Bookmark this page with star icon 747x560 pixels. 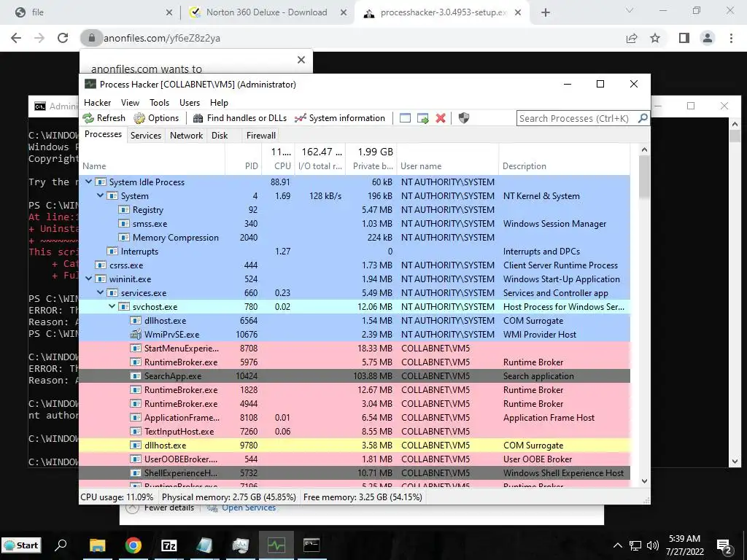tap(655, 38)
